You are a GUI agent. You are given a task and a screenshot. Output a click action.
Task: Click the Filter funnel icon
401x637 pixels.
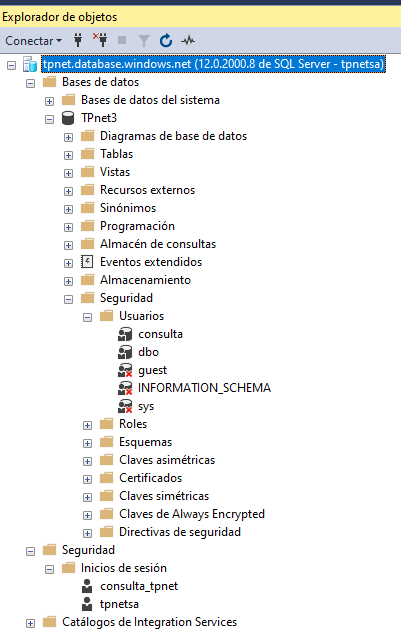pyautogui.click(x=144, y=41)
